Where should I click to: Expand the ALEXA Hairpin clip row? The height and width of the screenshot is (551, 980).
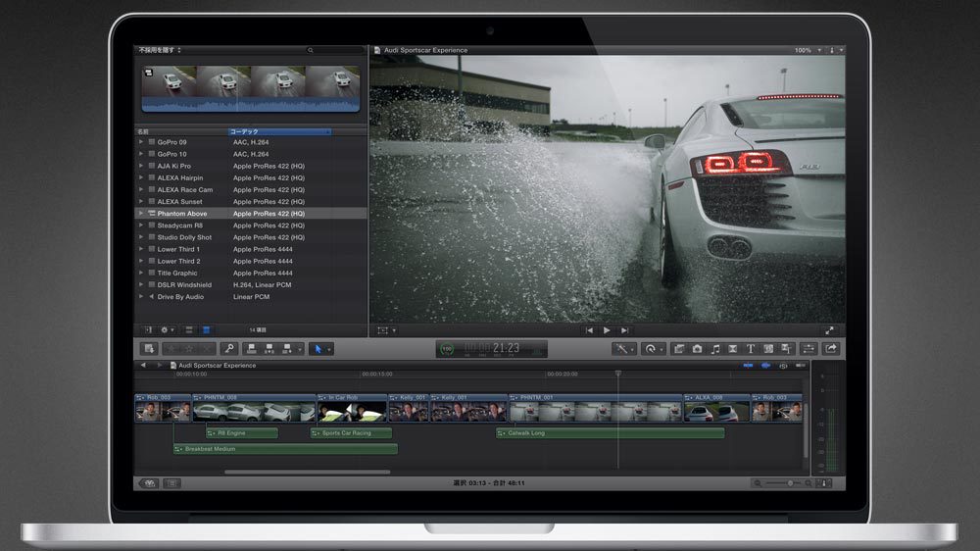(140, 177)
